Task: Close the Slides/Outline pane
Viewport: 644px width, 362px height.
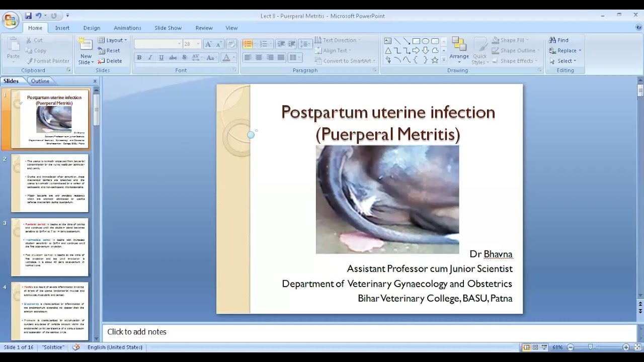Action: click(x=95, y=81)
